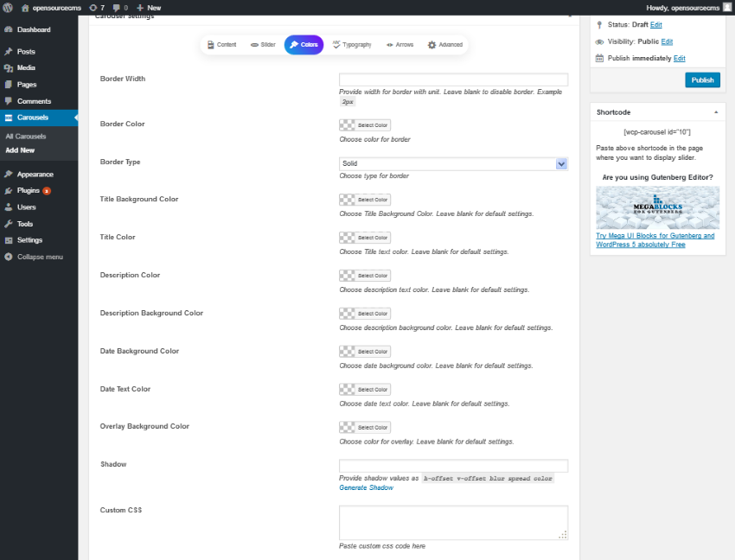Click the WordPress logo icon
This screenshot has height=560, width=735.
[x=8, y=8]
